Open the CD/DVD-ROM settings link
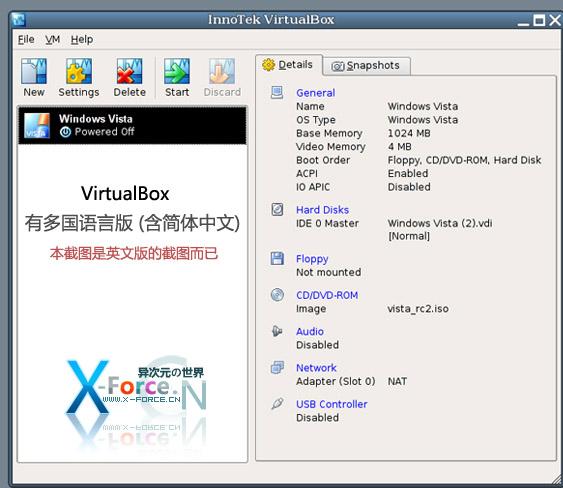The height and width of the screenshot is (488, 563). tap(327, 295)
